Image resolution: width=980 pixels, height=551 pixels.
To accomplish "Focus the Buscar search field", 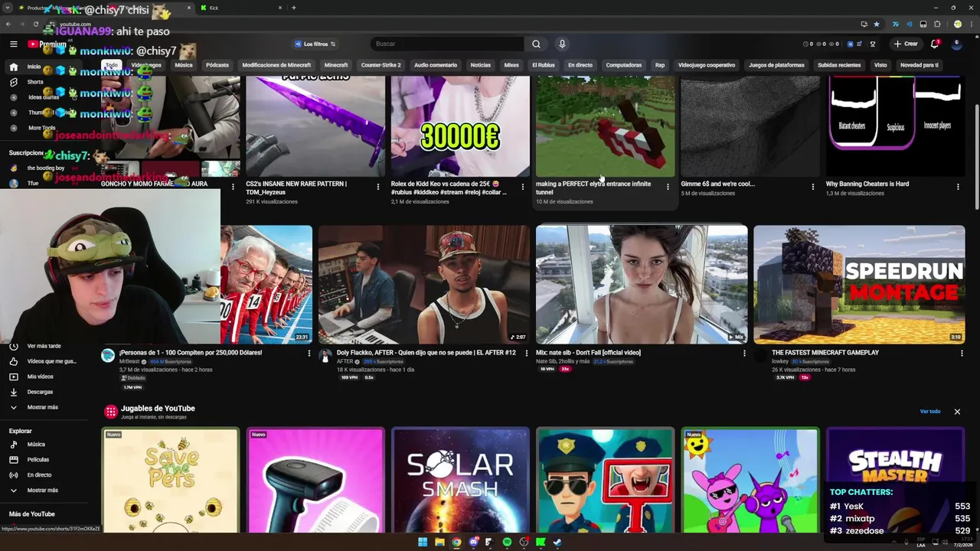I will [x=448, y=44].
